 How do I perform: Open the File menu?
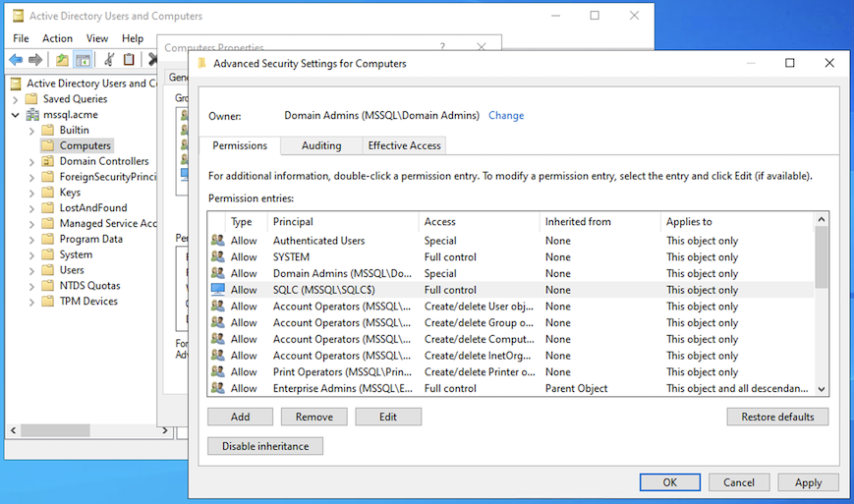tap(21, 38)
